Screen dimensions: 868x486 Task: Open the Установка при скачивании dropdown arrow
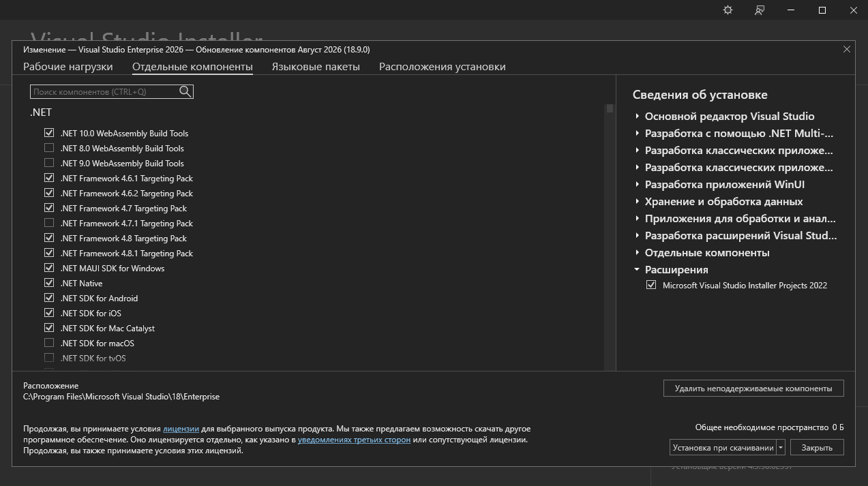click(x=781, y=447)
